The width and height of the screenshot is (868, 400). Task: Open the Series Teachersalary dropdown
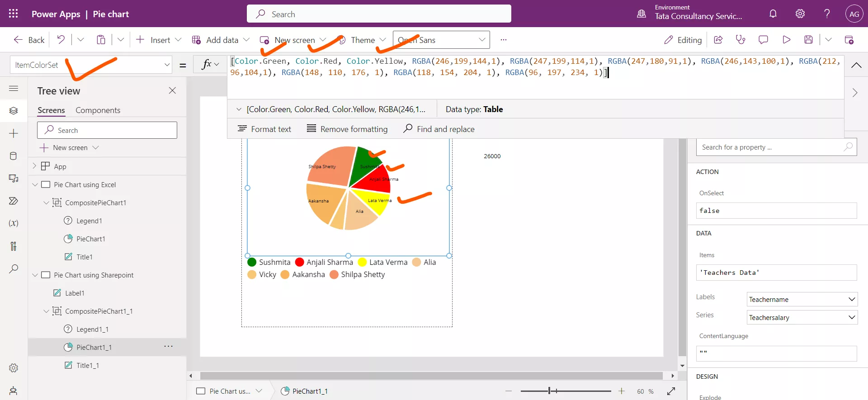click(802, 317)
